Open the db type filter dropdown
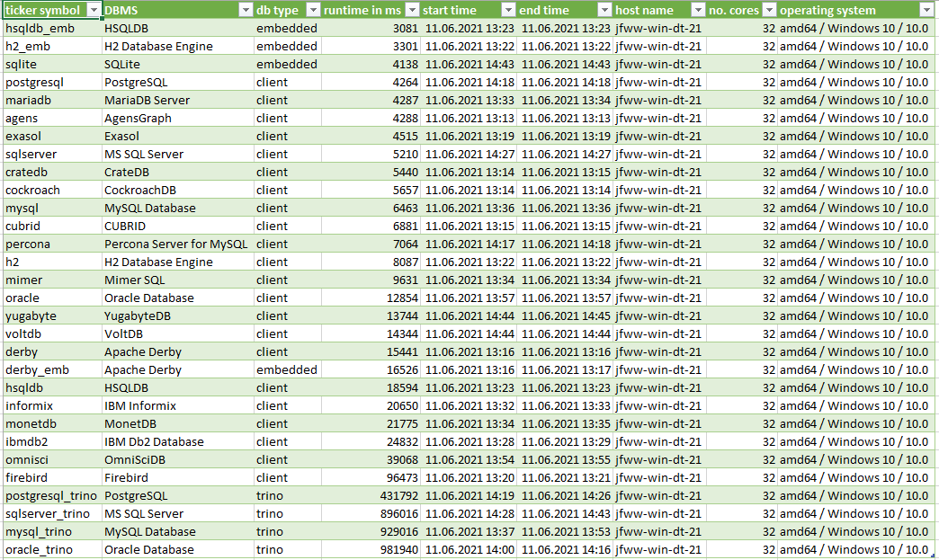Screen dimensions: 939x560 tap(313, 10)
